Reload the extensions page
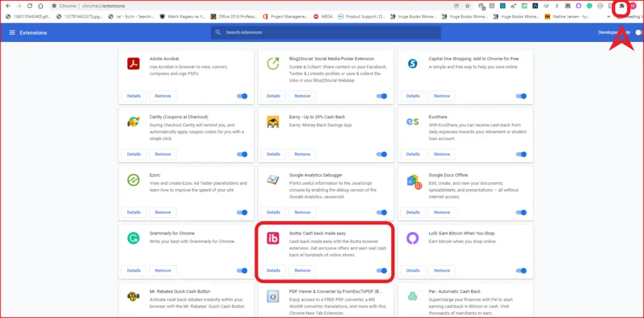The width and height of the screenshot is (644, 318). coord(30,6)
